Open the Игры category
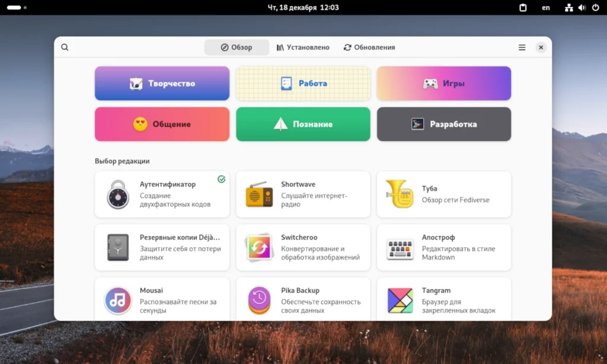The image size is (607, 364). tap(444, 83)
